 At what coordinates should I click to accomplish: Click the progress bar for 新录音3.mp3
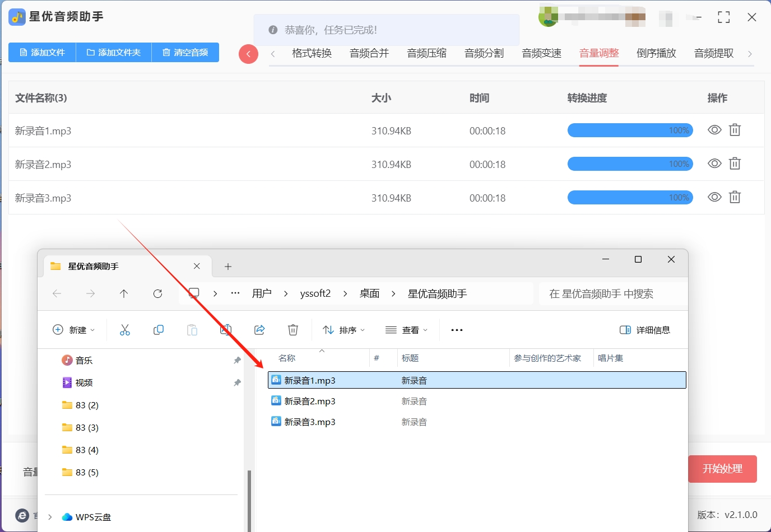pos(630,198)
